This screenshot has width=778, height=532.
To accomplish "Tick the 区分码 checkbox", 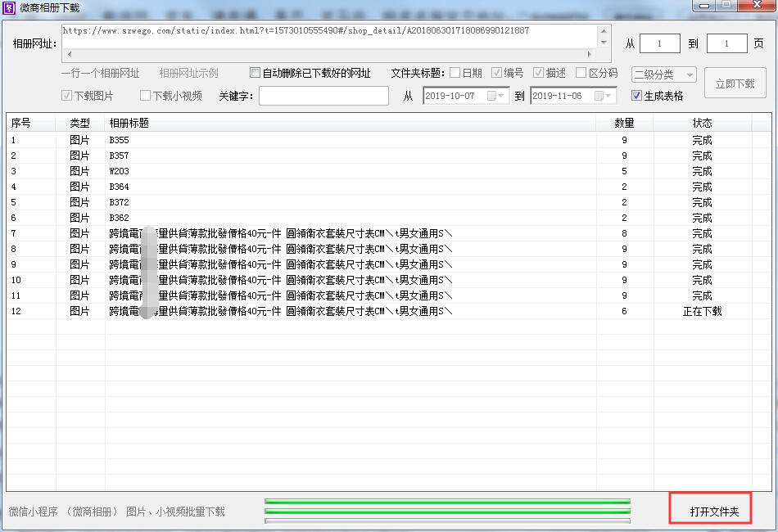I will [x=581, y=73].
